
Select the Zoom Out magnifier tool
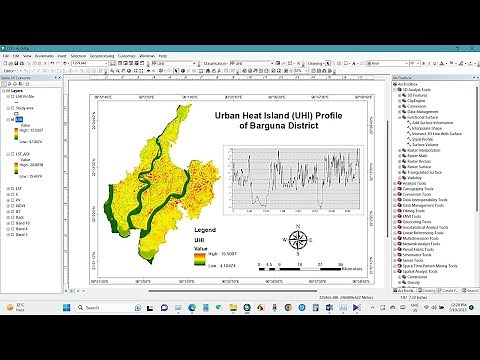click(118, 71)
